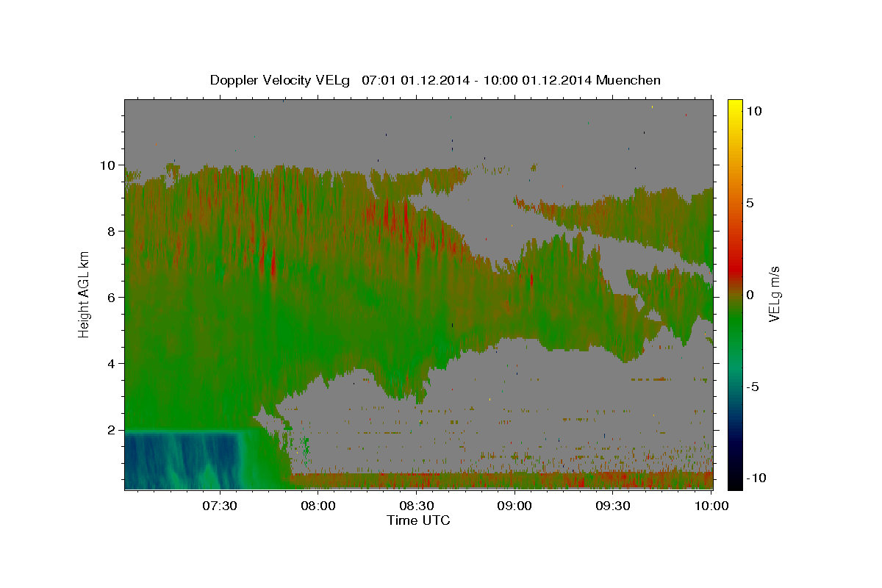The height and width of the screenshot is (588, 882).
Task: Click the 08:30 time tick label
Action: [417, 506]
